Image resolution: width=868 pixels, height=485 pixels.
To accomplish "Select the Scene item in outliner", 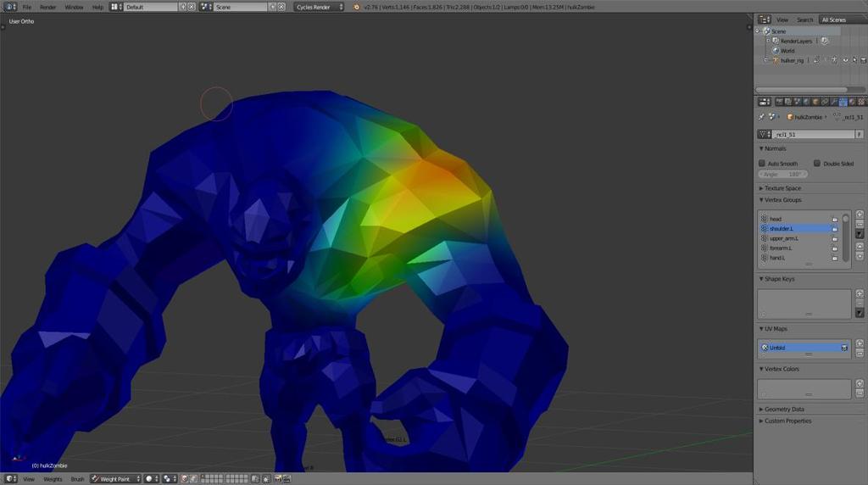I will point(778,31).
